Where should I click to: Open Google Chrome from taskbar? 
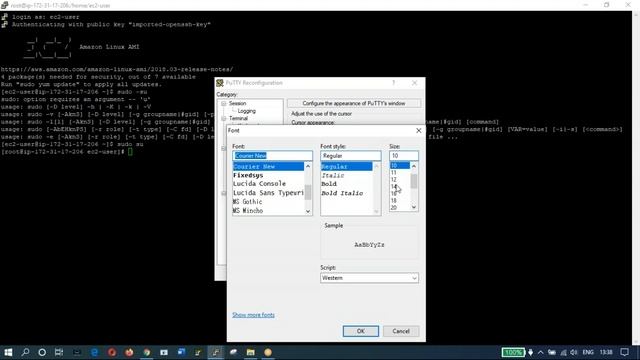(147, 352)
